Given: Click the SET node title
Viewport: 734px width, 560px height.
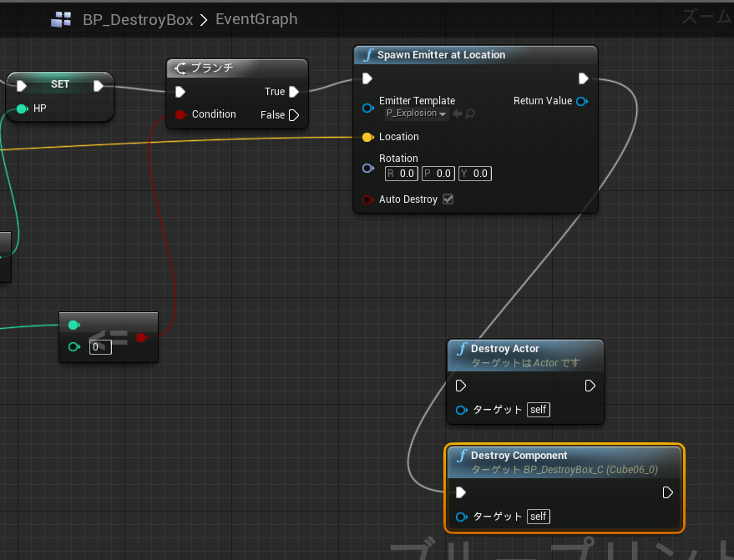Looking at the screenshot, I should pyautogui.click(x=60, y=84).
